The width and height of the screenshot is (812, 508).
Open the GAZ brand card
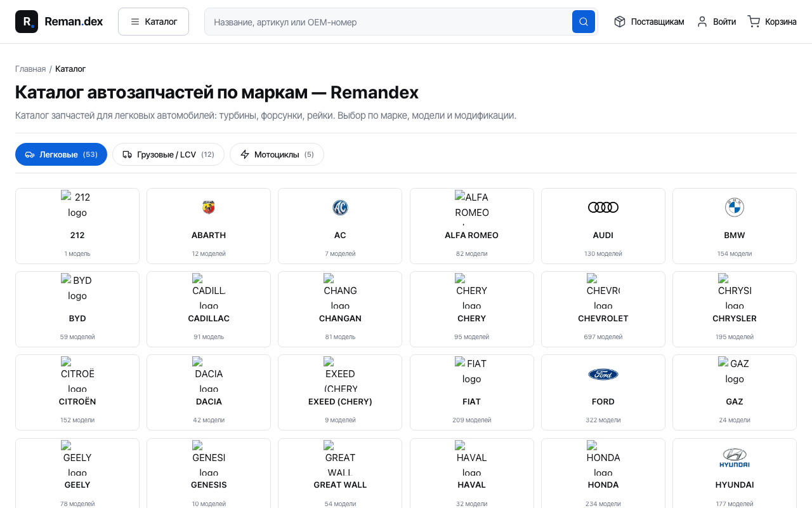click(735, 392)
